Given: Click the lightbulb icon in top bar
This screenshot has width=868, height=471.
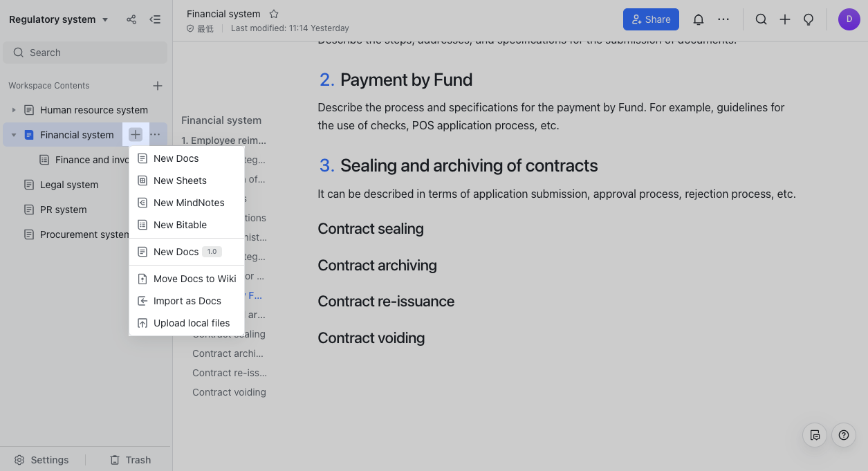Looking at the screenshot, I should (808, 19).
